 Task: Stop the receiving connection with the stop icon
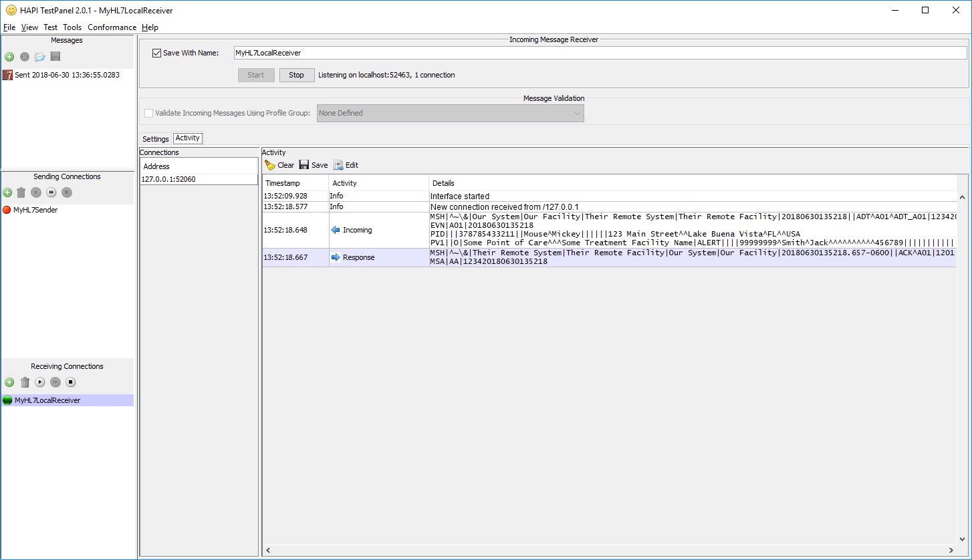coord(70,382)
